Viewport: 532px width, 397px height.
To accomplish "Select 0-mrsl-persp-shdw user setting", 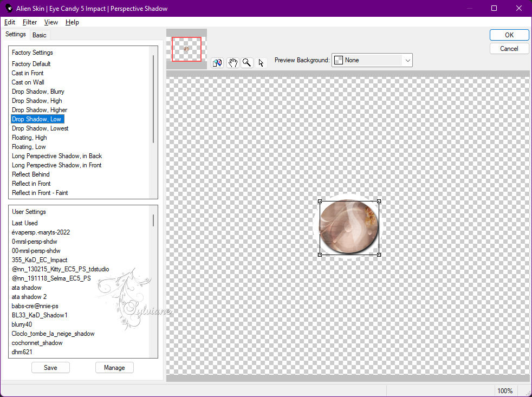I will pos(34,241).
